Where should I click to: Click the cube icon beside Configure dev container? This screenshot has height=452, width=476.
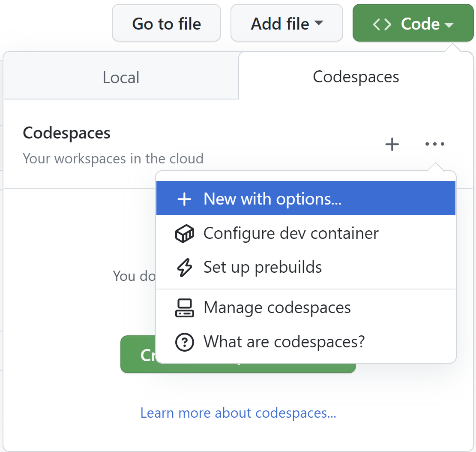click(184, 233)
